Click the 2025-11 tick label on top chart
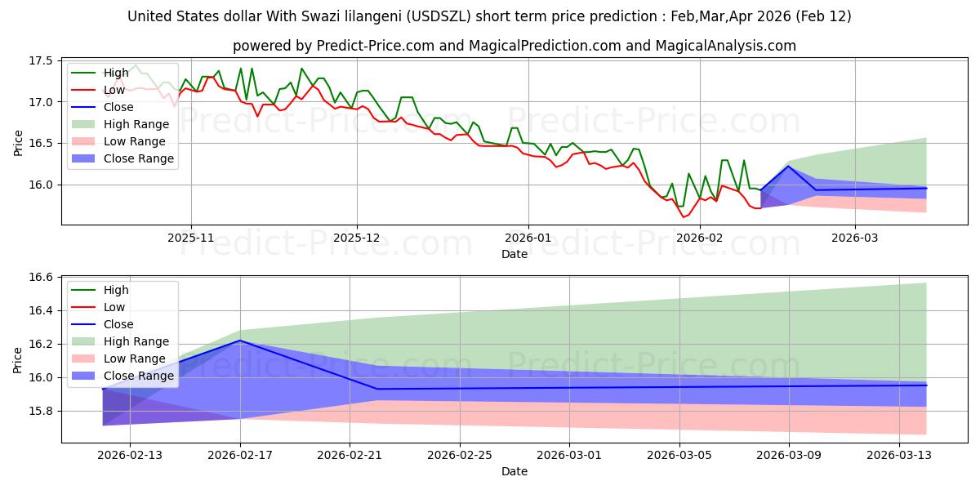The height and width of the screenshot is (490, 980). (x=190, y=238)
